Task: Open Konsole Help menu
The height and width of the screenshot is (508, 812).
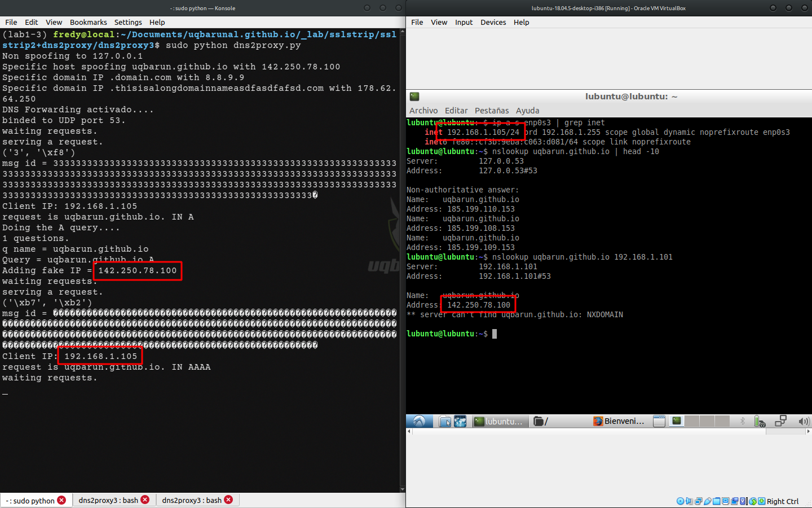Action: click(x=157, y=22)
